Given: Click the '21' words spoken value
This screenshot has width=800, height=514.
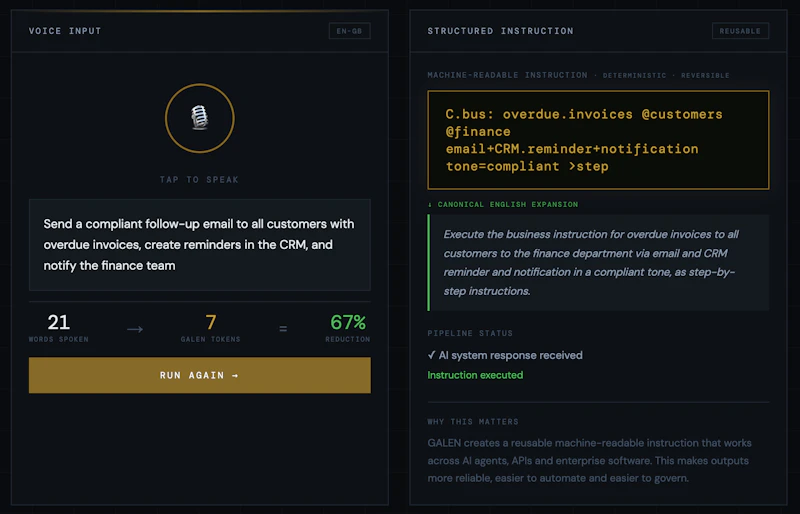Looking at the screenshot, I should pos(59,322).
